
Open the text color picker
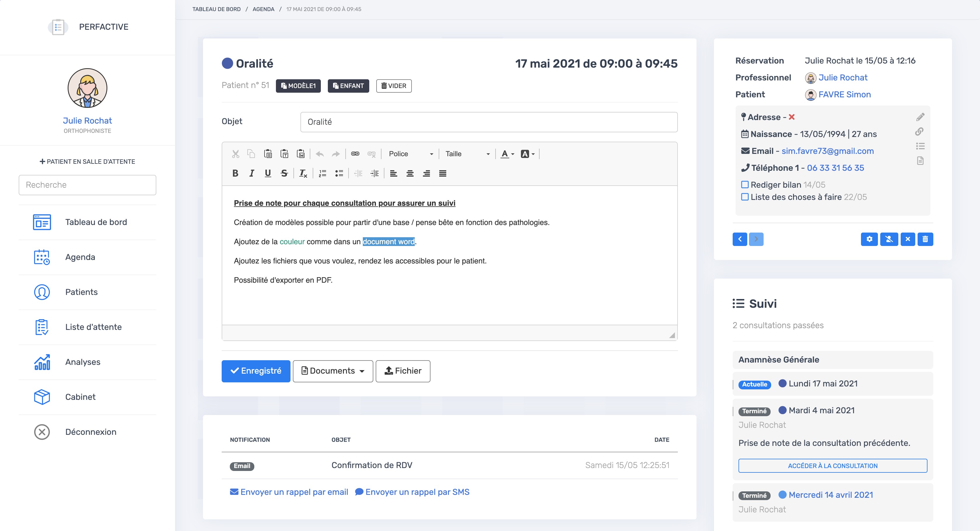[507, 154]
